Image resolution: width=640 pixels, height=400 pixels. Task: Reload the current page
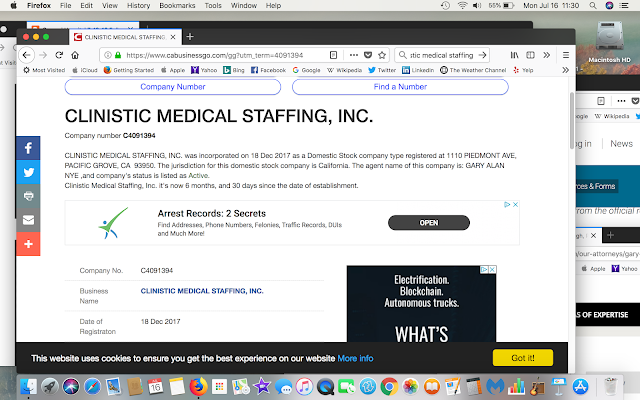tap(59, 55)
